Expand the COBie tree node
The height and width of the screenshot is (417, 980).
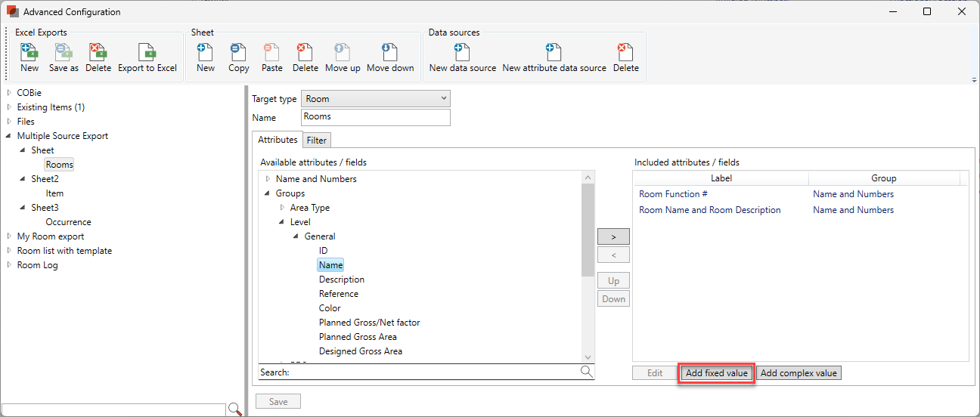tap(9, 93)
